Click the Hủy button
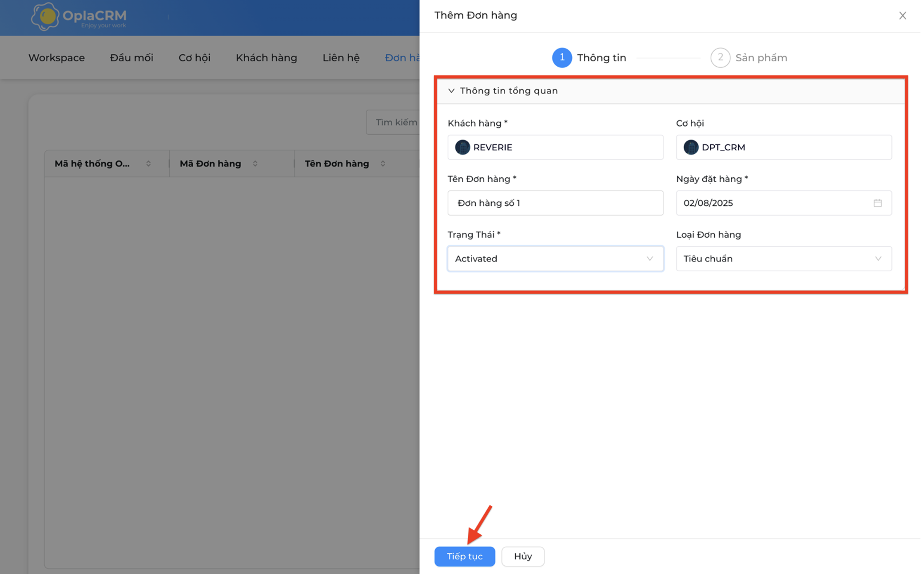 523,556
